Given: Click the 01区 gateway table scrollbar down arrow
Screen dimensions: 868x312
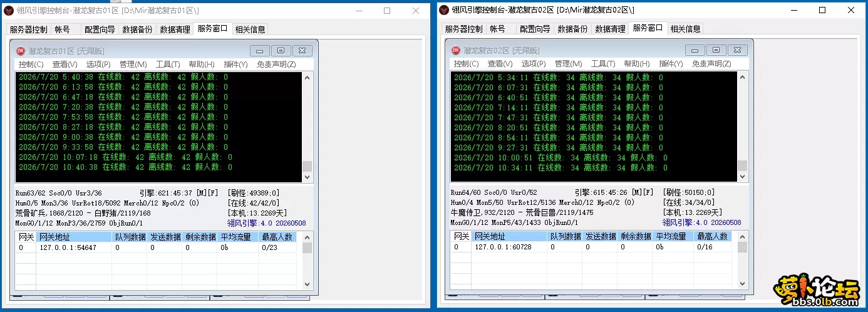Looking at the screenshot, I should (x=307, y=284).
